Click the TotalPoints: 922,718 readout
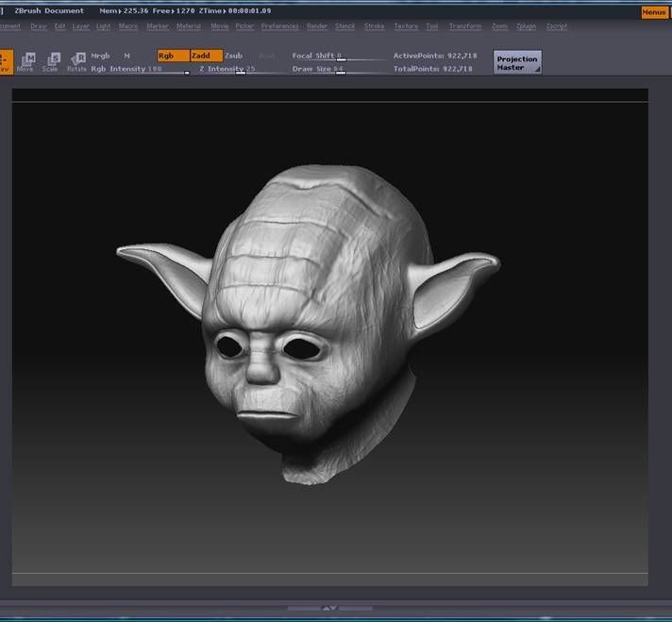The width and height of the screenshot is (672, 622). pos(433,69)
